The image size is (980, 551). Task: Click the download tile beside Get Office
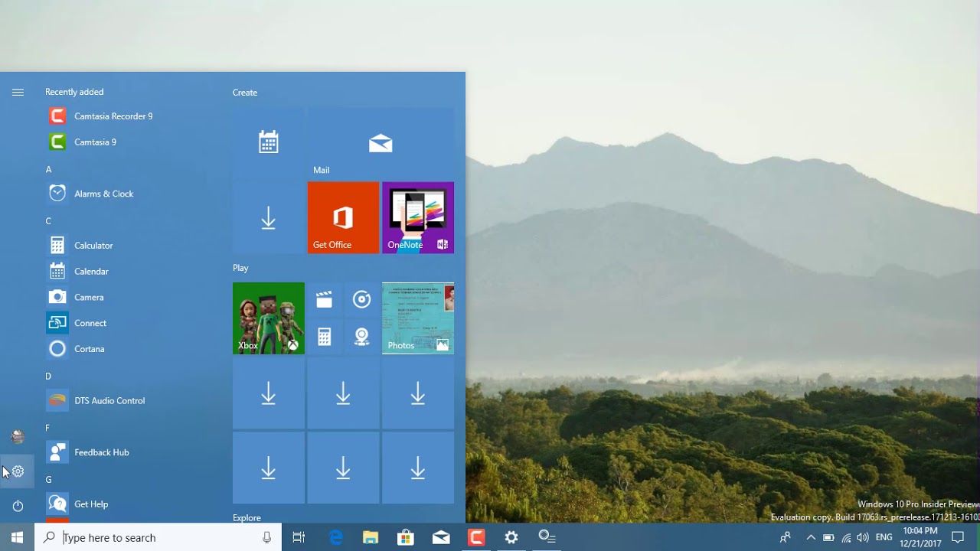(x=269, y=217)
